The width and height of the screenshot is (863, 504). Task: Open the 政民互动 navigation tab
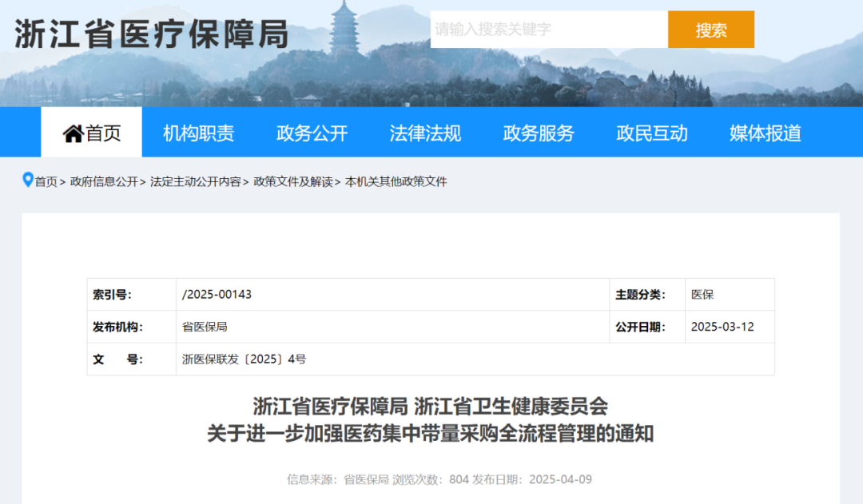[652, 133]
